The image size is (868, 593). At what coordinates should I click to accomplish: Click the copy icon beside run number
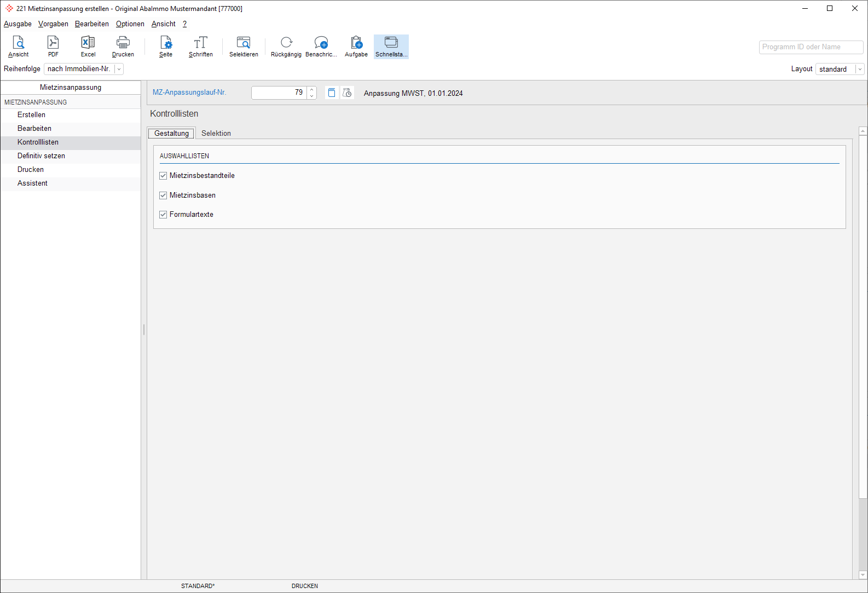(332, 93)
